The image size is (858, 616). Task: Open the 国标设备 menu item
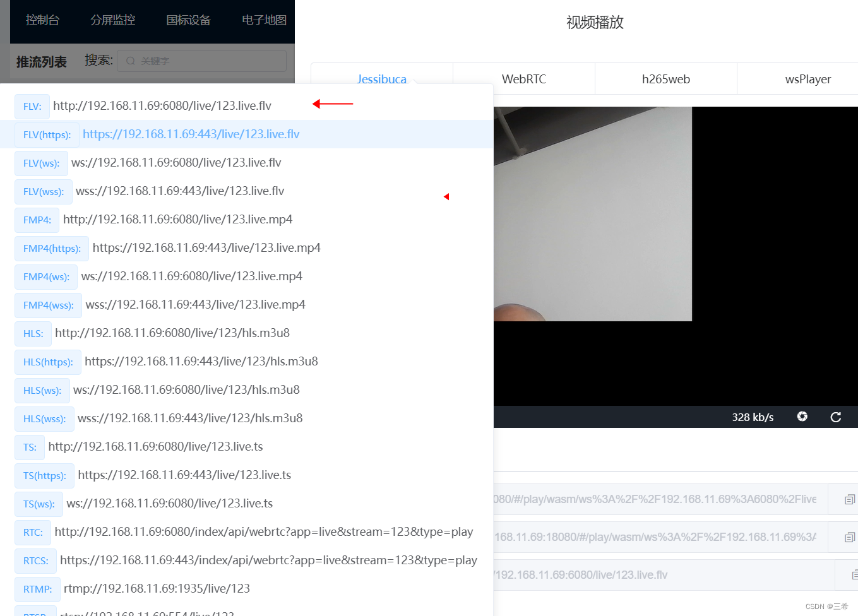coord(189,20)
